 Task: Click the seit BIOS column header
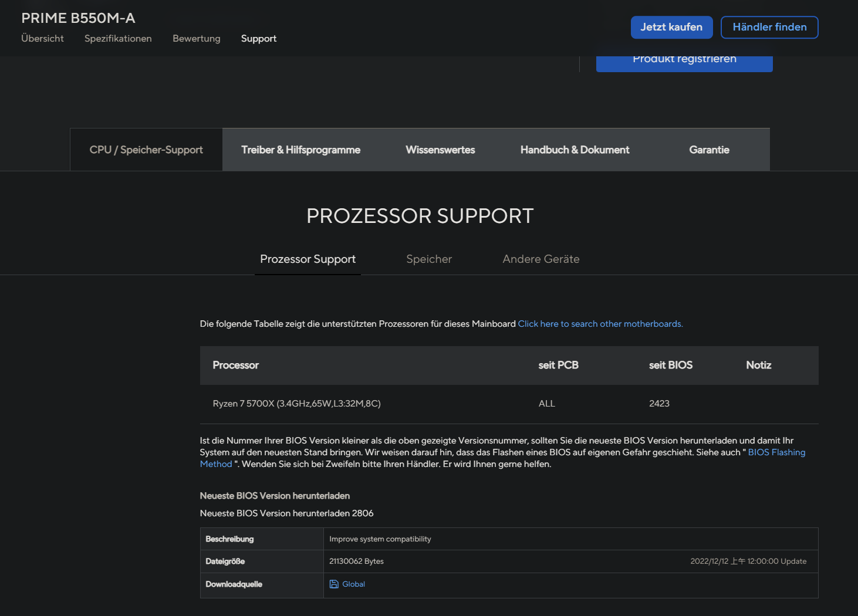point(670,365)
